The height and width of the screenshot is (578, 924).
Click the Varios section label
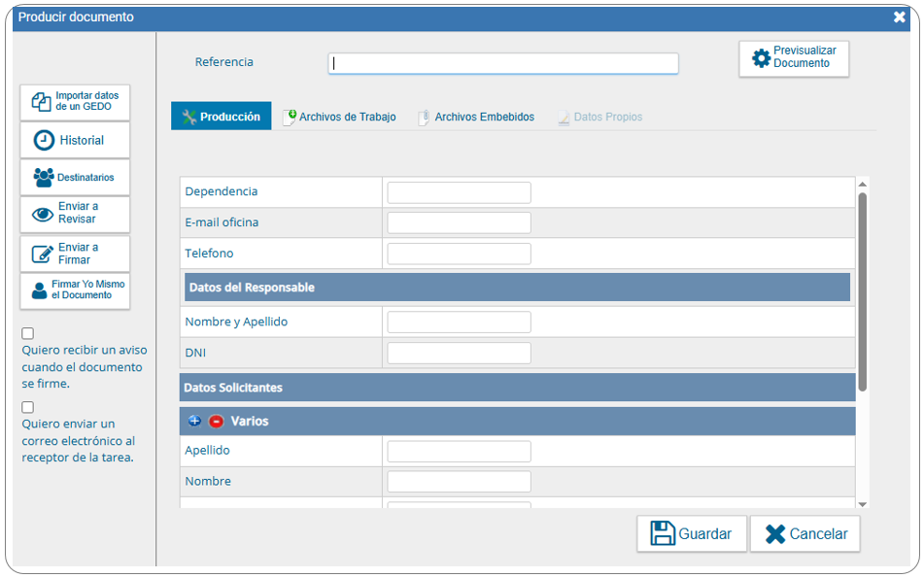[x=250, y=422]
